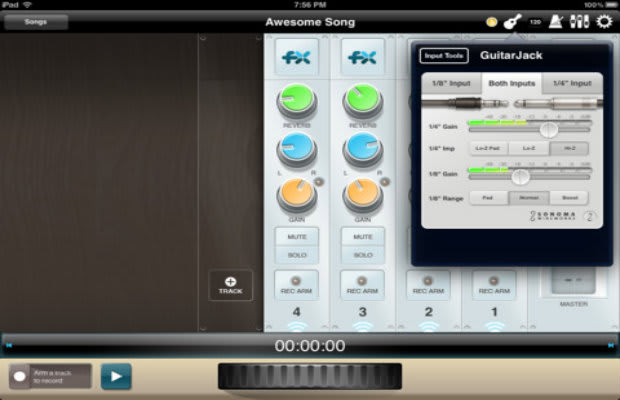The height and width of the screenshot is (400, 620).
Task: Click the round 2 badge in GuitarJack panel
Action: (590, 217)
